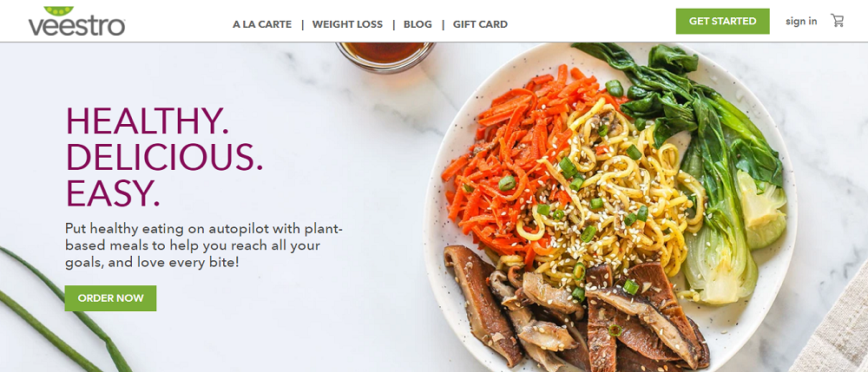Screen dimensions: 868x372
Task: Go home via the veestro wordmark
Action: click(x=77, y=27)
